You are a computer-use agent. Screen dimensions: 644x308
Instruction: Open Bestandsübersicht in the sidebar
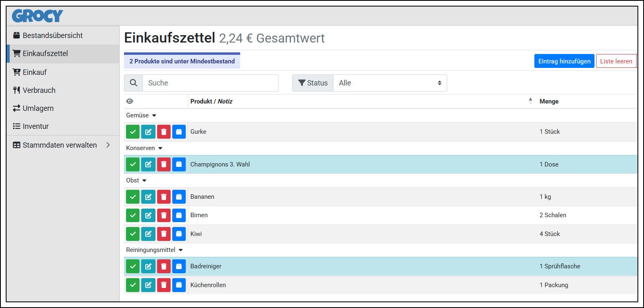click(x=52, y=36)
